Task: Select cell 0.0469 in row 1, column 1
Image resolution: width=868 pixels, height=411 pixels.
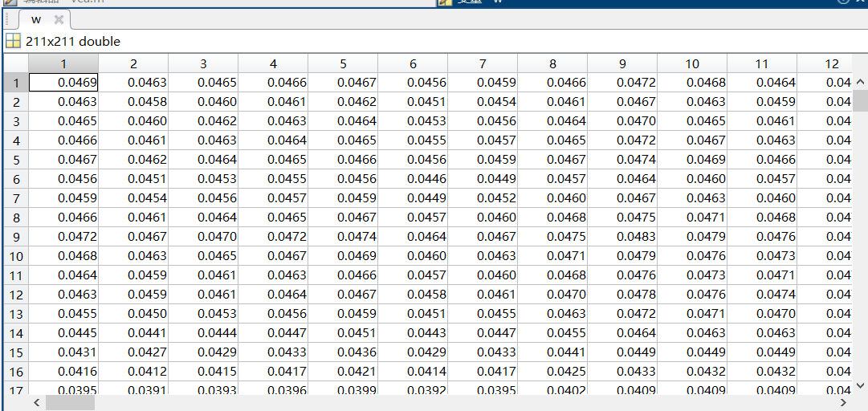Action: pyautogui.click(x=63, y=83)
